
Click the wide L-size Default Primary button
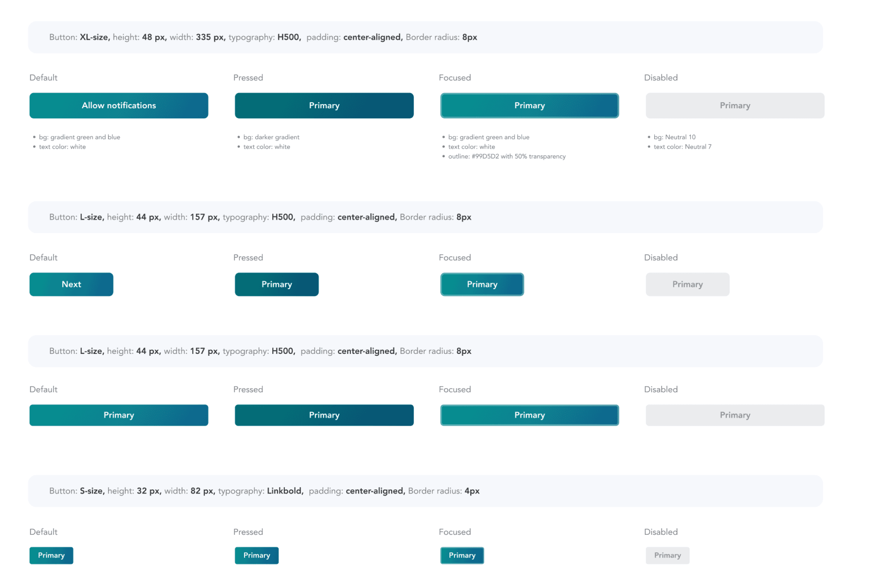(119, 415)
